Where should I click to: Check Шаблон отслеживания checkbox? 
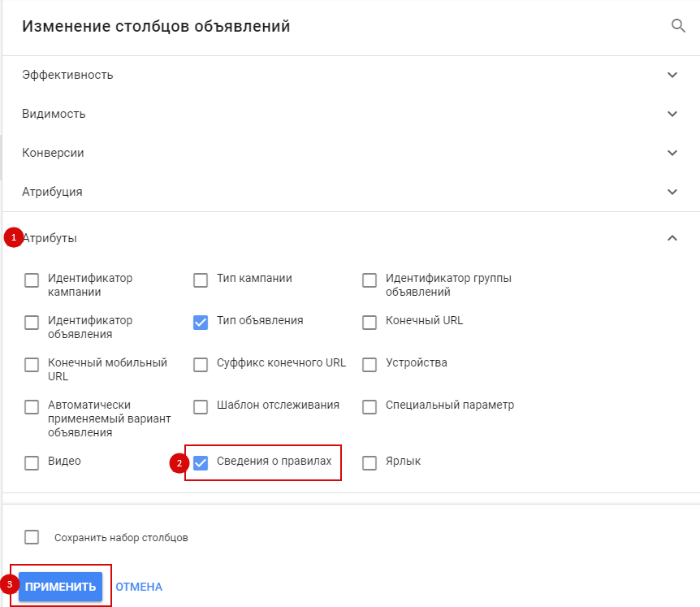pos(201,407)
